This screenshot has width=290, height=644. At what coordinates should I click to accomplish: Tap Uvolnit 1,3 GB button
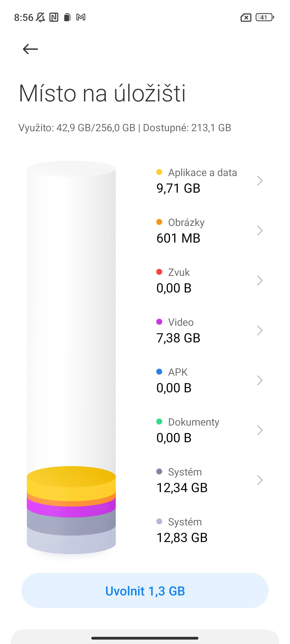coord(145,591)
